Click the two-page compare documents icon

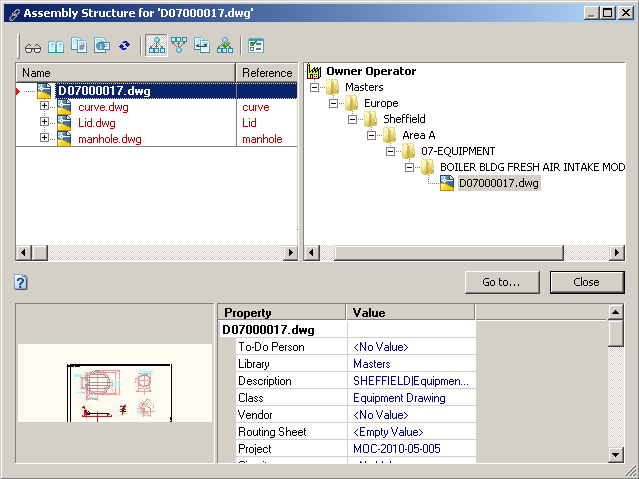[x=56, y=46]
